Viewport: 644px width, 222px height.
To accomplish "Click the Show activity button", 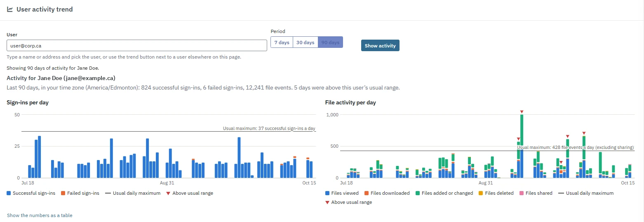I will tap(380, 45).
